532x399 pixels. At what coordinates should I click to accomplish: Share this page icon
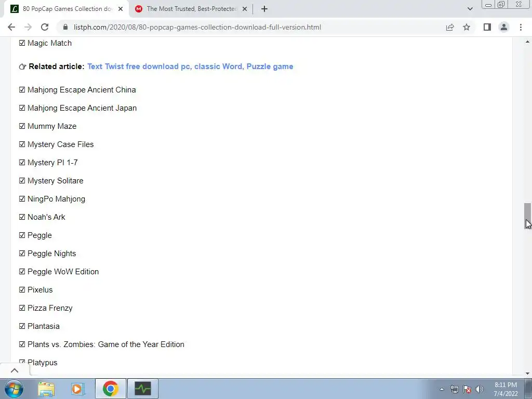point(450,27)
